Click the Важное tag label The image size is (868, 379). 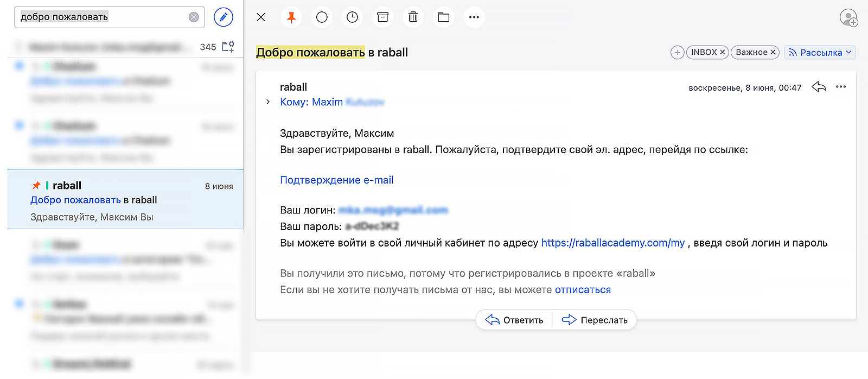coord(751,53)
